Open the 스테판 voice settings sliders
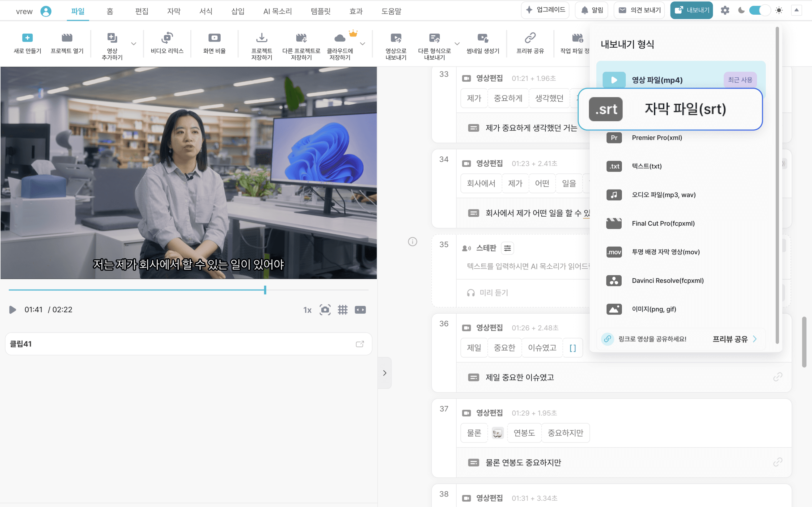Screen dimensions: 812x507 pos(507,248)
